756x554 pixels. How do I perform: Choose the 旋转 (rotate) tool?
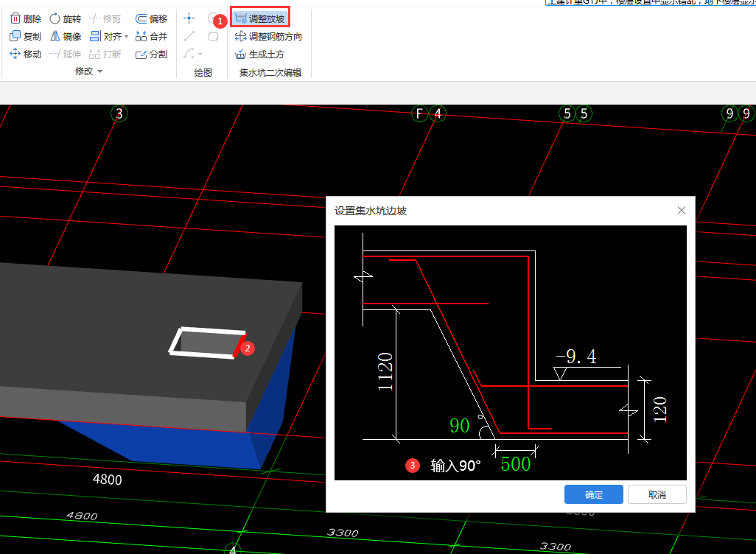click(x=66, y=19)
